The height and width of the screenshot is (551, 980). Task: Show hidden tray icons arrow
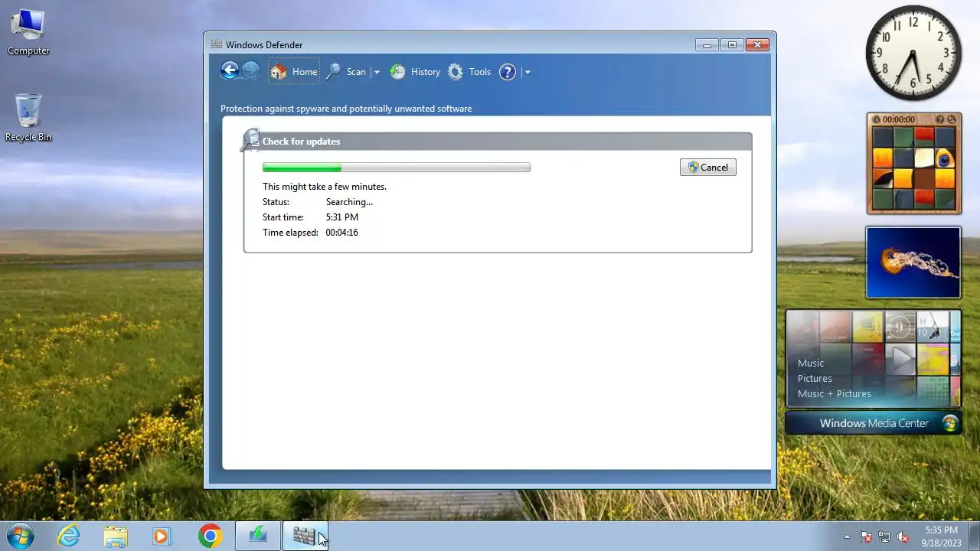click(847, 536)
